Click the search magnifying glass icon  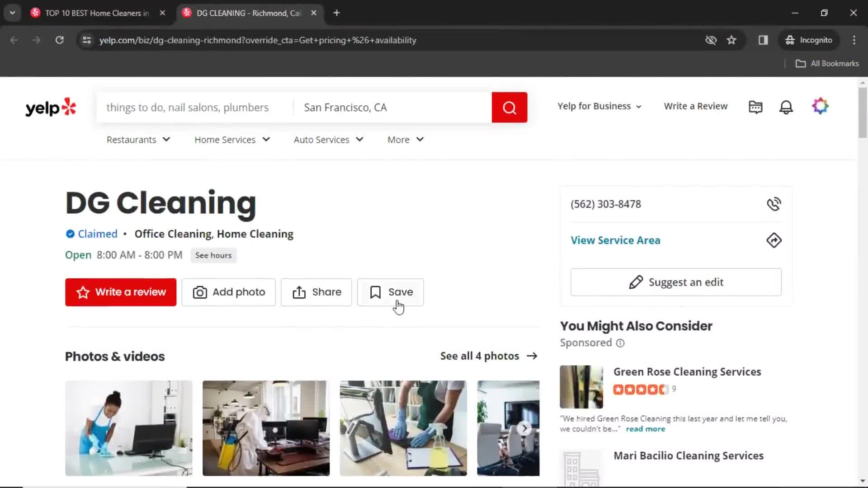[510, 107]
